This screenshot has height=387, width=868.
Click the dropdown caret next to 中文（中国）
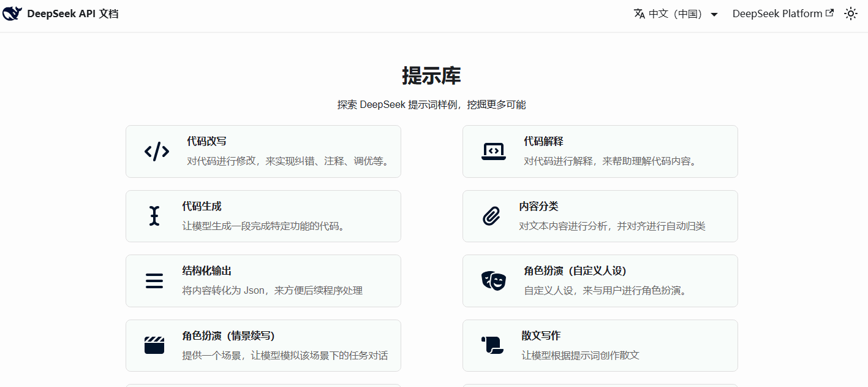click(x=714, y=15)
